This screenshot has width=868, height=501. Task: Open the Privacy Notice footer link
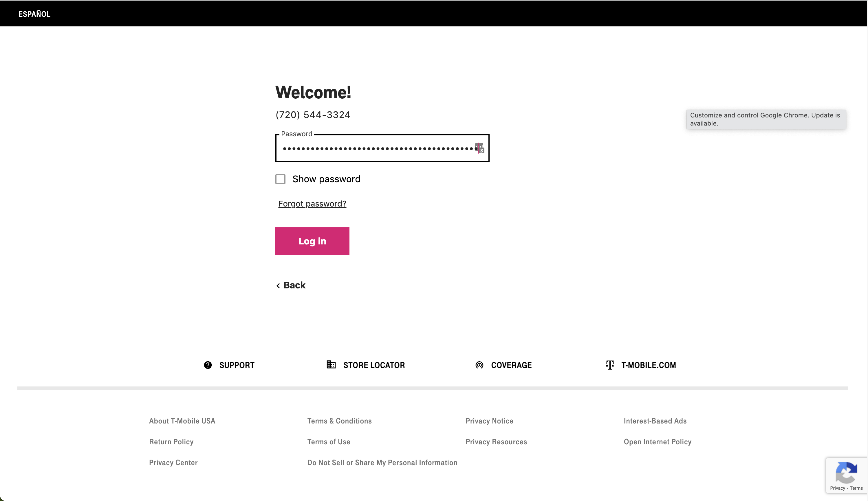coord(489,421)
